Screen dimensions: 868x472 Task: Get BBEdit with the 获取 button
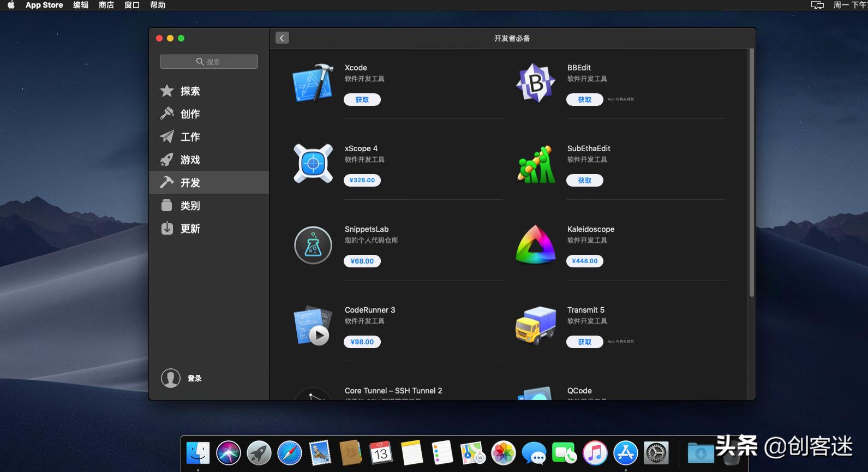tap(585, 100)
